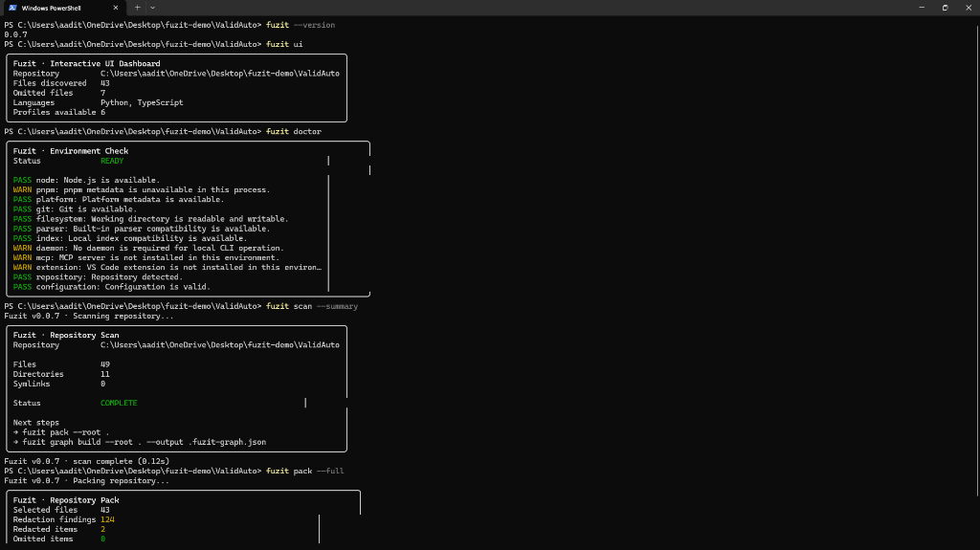Click the 'Omitted files' row in dashboard
The image size is (980, 550).
tap(59, 93)
